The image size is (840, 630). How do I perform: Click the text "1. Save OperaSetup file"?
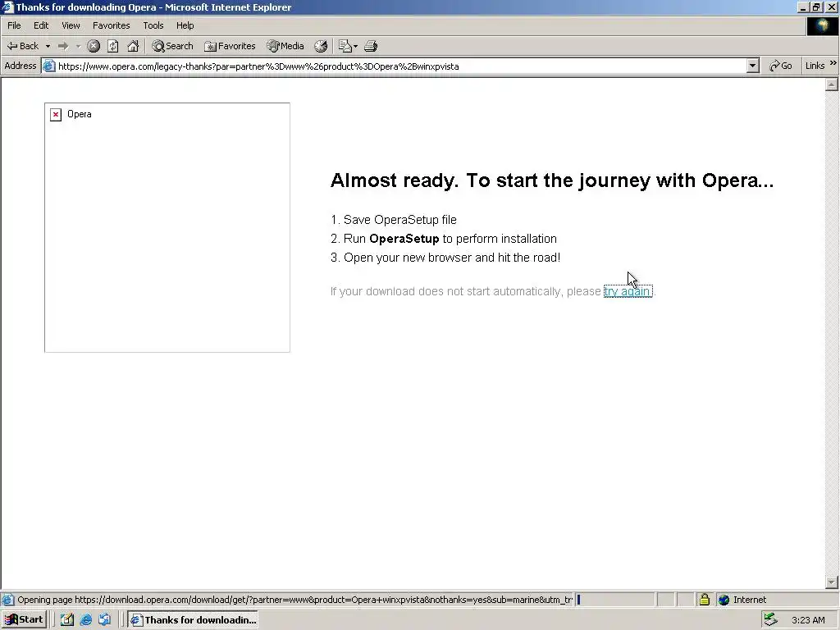pyautogui.click(x=394, y=220)
